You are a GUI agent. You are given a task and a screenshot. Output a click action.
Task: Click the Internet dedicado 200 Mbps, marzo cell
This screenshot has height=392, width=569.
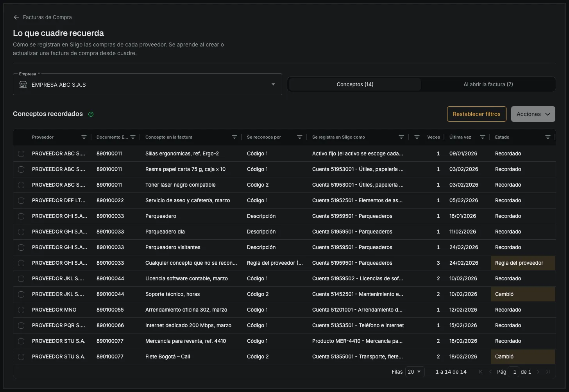tap(188, 325)
